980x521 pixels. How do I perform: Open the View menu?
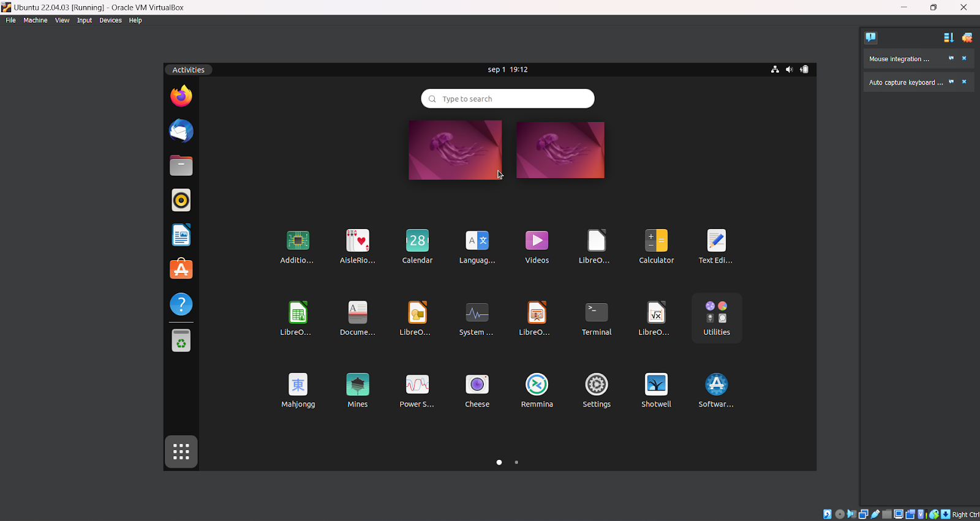click(x=62, y=20)
